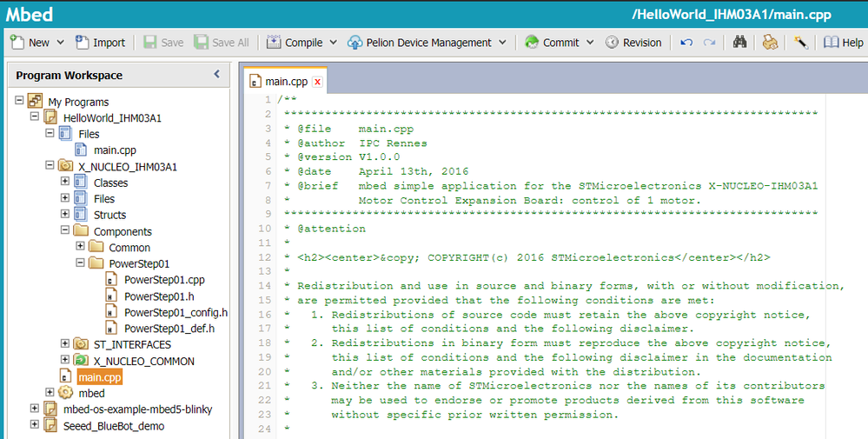Image resolution: width=868 pixels, height=439 pixels.
Task: Close the main.cpp tab
Action: [x=317, y=82]
